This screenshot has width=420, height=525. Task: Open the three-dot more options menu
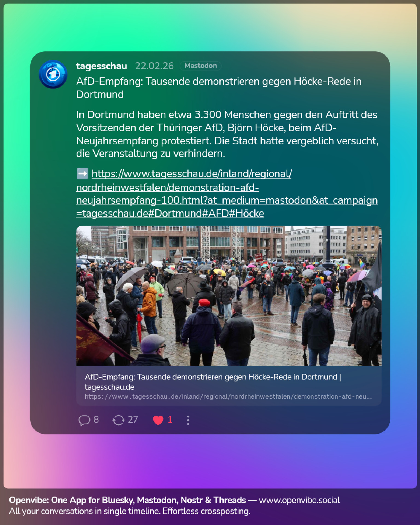coord(188,420)
